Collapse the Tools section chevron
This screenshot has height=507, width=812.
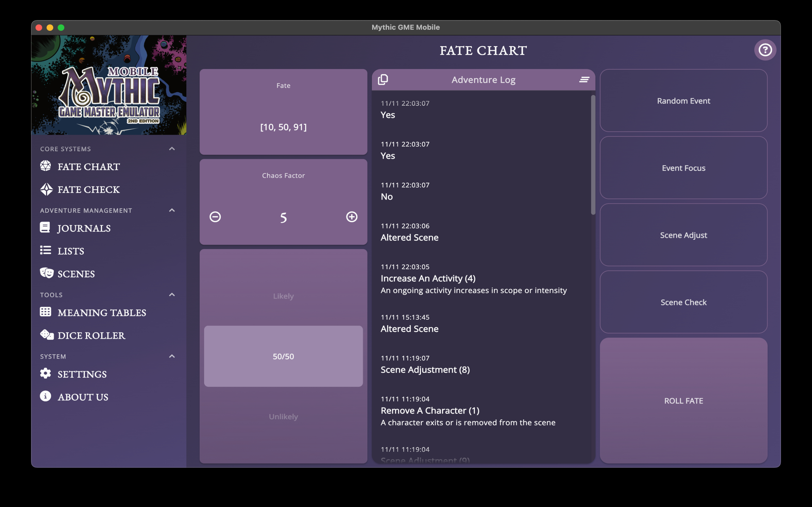[172, 295]
